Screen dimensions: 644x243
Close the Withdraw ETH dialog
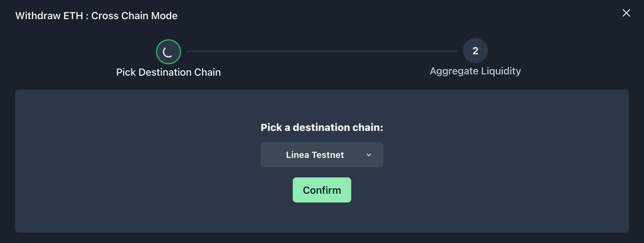(x=626, y=13)
